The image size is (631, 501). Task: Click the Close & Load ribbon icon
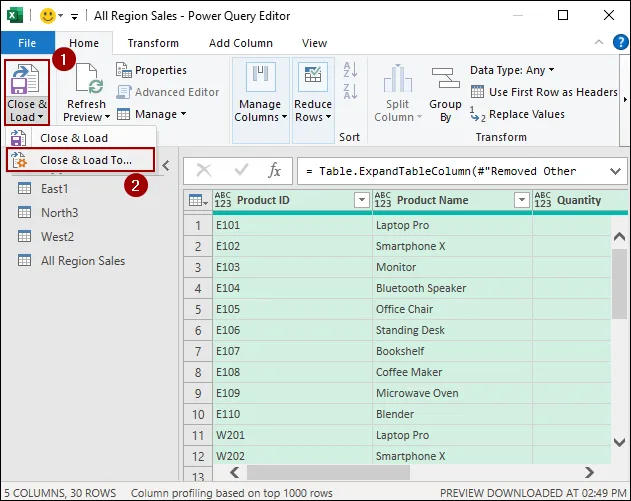(x=26, y=80)
